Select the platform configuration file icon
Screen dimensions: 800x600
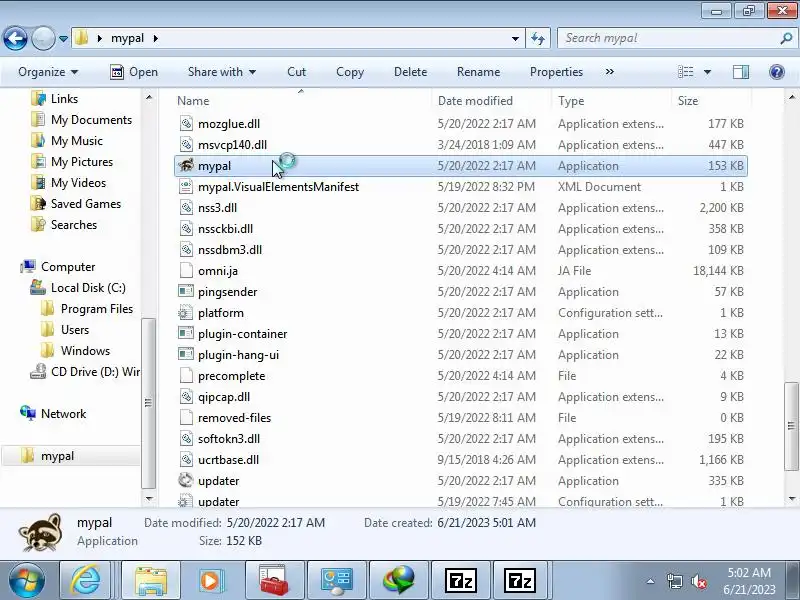[186, 312]
